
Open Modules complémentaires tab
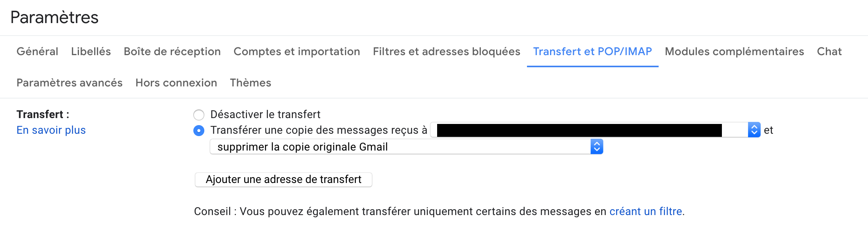(x=734, y=51)
